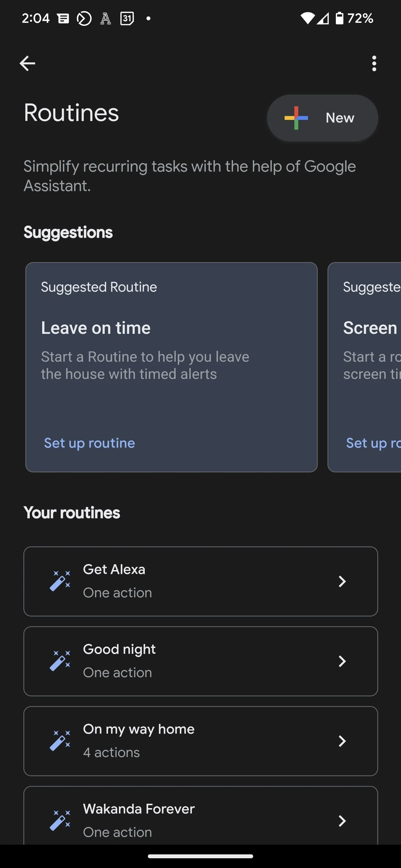Tap the wand icon beside Wakanda Forever
This screenshot has width=401, height=868.
pyautogui.click(x=60, y=820)
